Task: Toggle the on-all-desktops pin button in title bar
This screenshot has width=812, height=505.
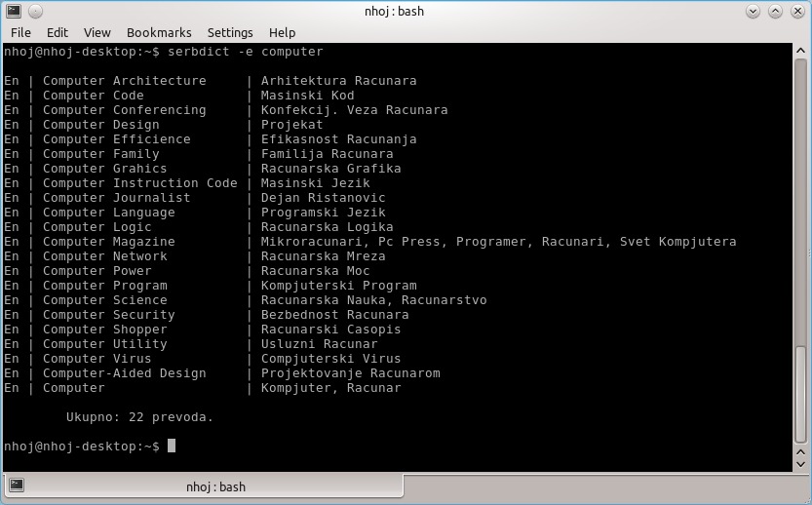Action: coord(36,11)
